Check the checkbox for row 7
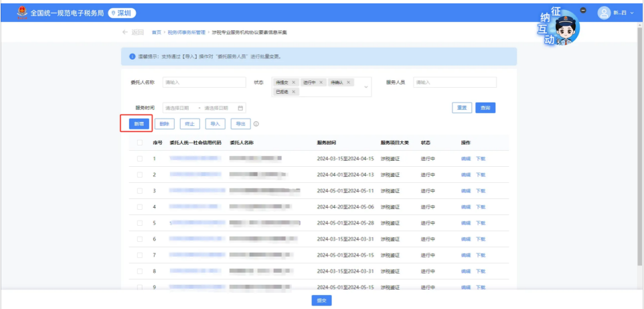The height and width of the screenshot is (309, 644). pos(140,255)
